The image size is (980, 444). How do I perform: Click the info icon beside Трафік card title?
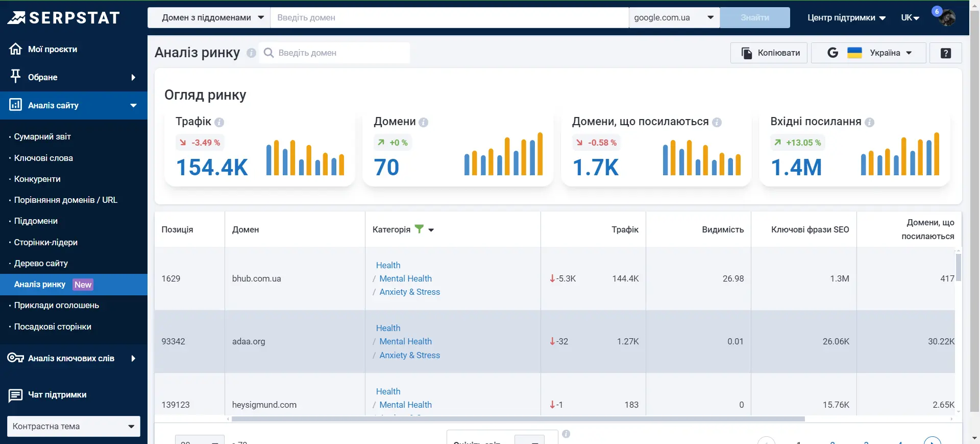pos(219,122)
